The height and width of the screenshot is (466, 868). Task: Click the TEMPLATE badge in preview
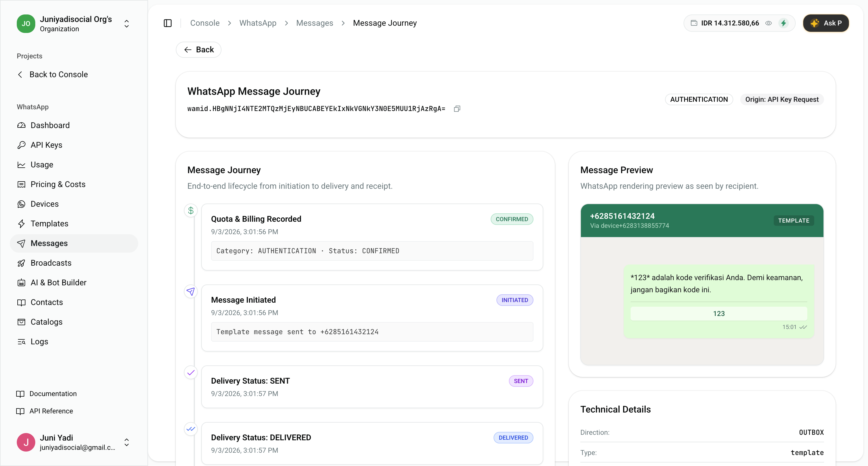click(793, 220)
